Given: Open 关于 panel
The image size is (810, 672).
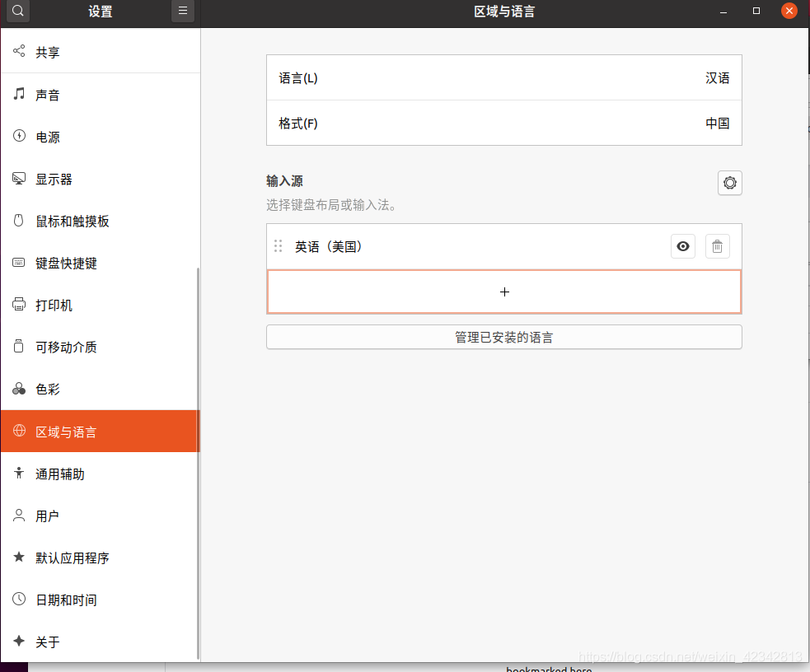Looking at the screenshot, I should [101, 642].
